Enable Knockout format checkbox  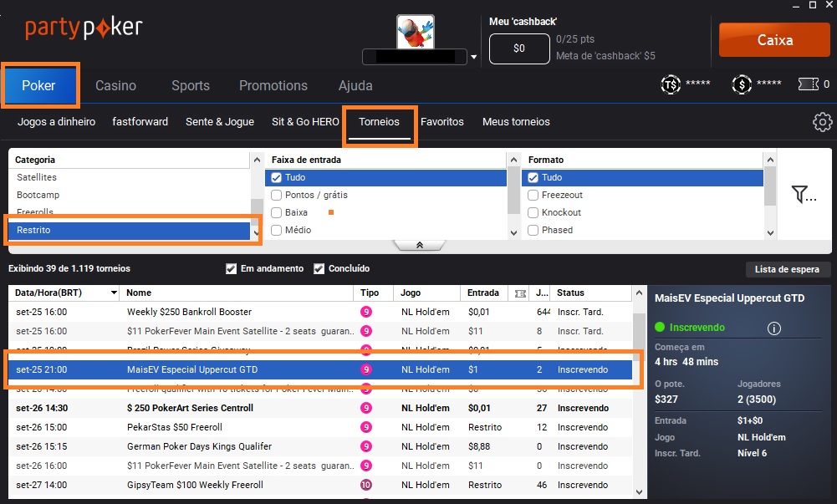click(533, 213)
